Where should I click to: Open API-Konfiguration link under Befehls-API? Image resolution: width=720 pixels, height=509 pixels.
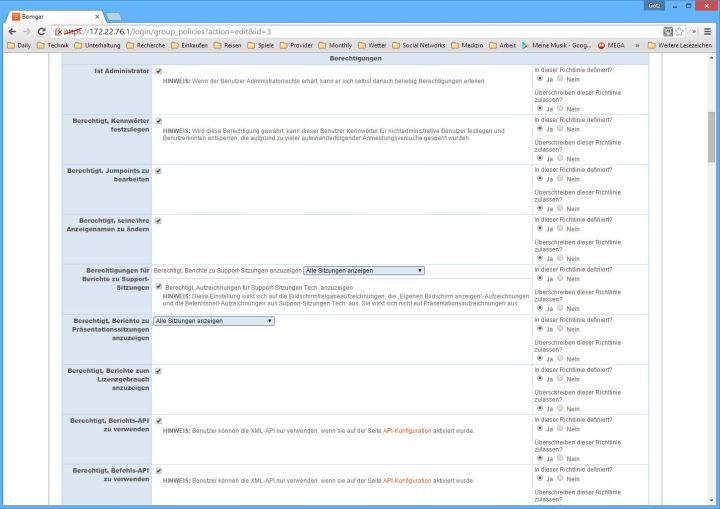click(406, 481)
